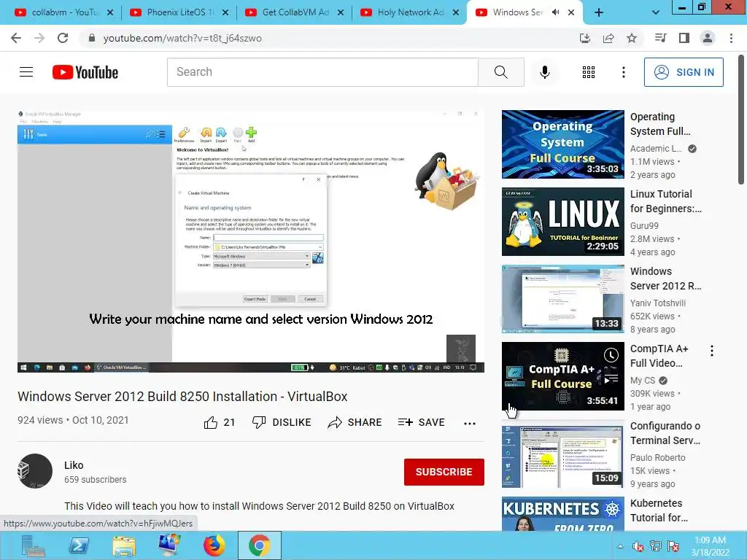Show hidden system tray icons

coord(620,546)
